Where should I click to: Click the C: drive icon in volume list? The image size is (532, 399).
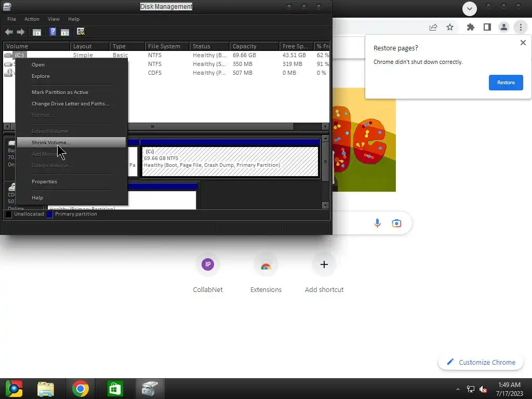coord(8,55)
